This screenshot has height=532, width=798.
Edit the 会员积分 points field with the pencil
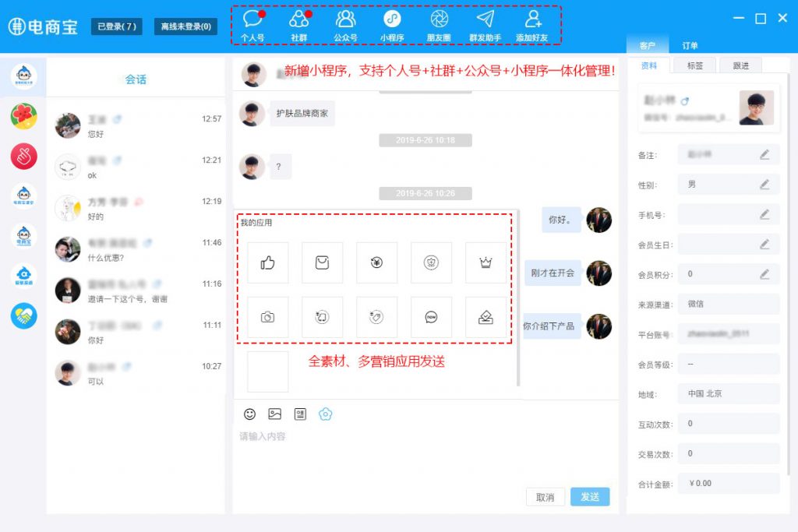click(x=764, y=275)
